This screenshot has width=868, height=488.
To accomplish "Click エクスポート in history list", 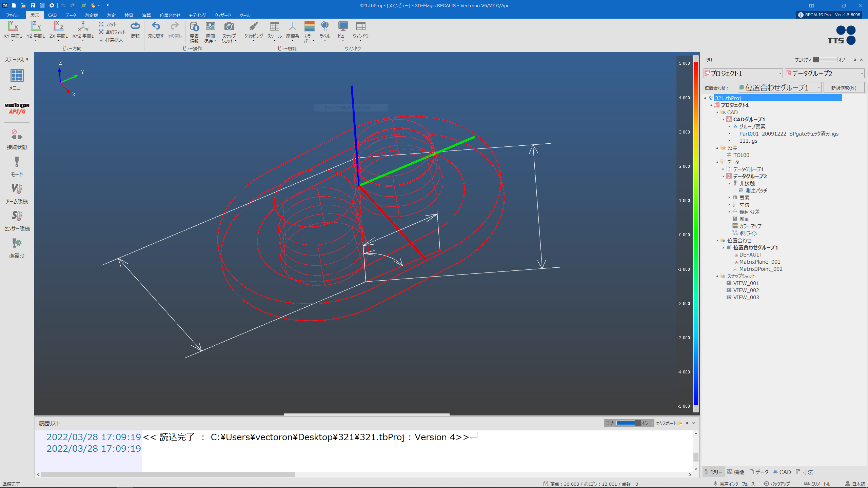I will [x=669, y=423].
